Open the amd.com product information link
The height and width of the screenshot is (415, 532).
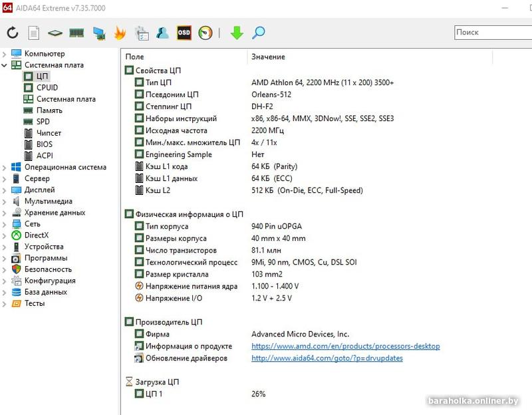pyautogui.click(x=345, y=346)
